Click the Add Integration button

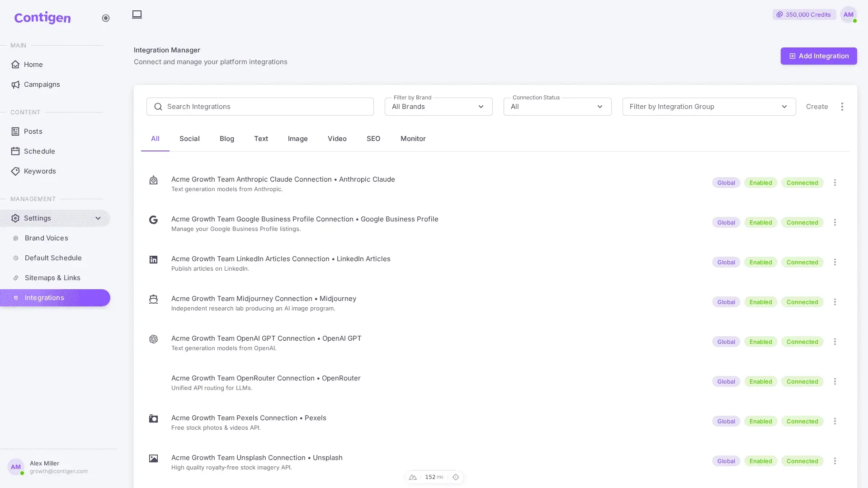tap(819, 56)
